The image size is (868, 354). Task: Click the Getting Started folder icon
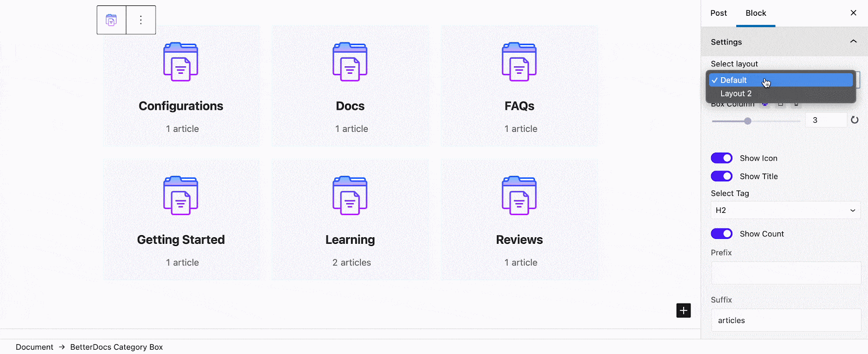pyautogui.click(x=181, y=195)
